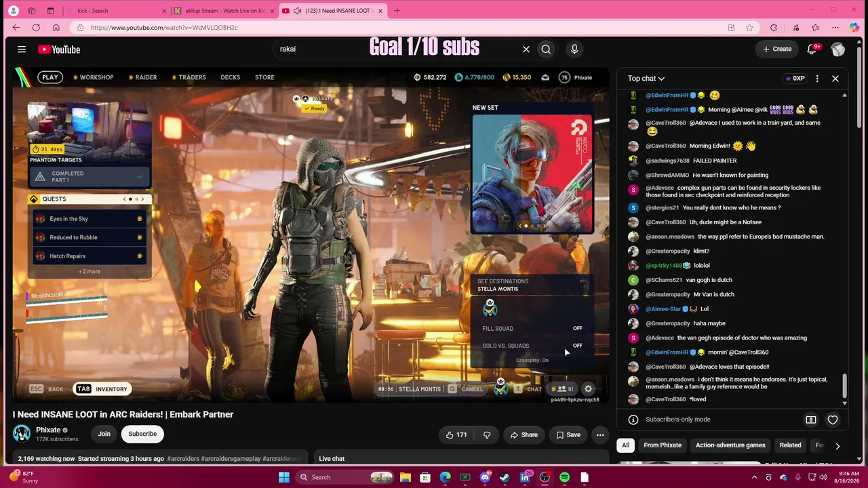Mute the YouTube tab audio speaker

click(297, 11)
